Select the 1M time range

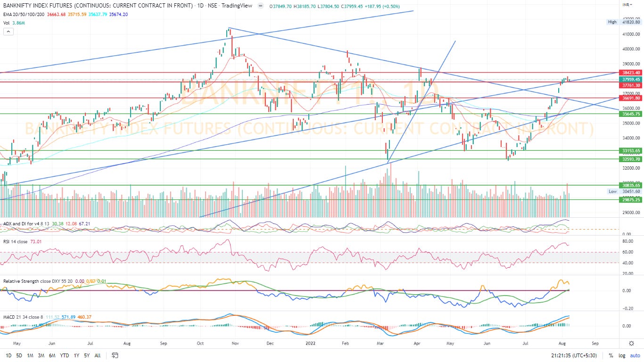[30, 355]
